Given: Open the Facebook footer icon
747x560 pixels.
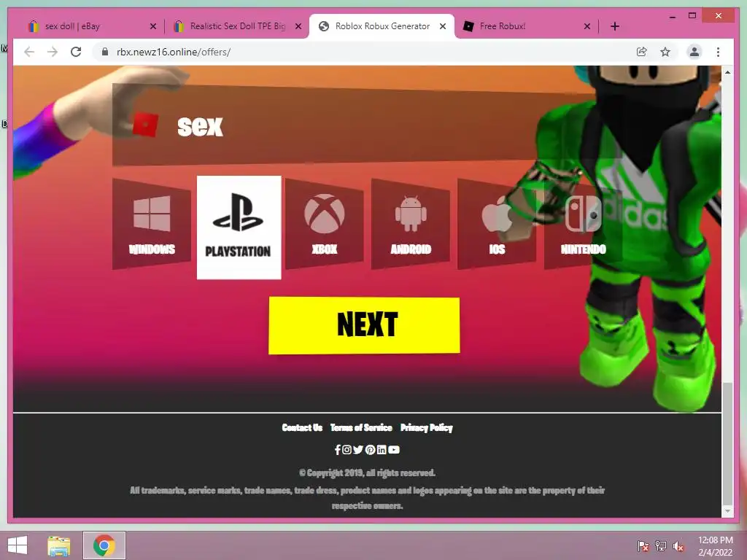Looking at the screenshot, I should coord(337,449).
